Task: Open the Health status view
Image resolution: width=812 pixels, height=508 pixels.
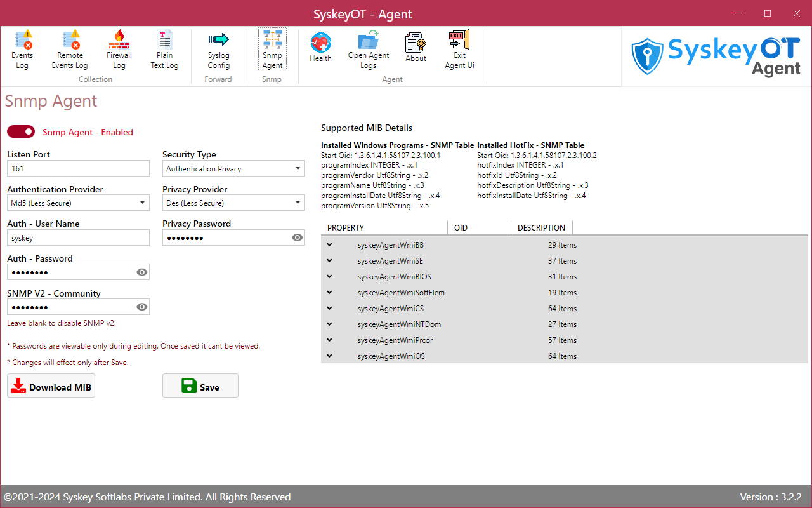Action: pos(320,48)
